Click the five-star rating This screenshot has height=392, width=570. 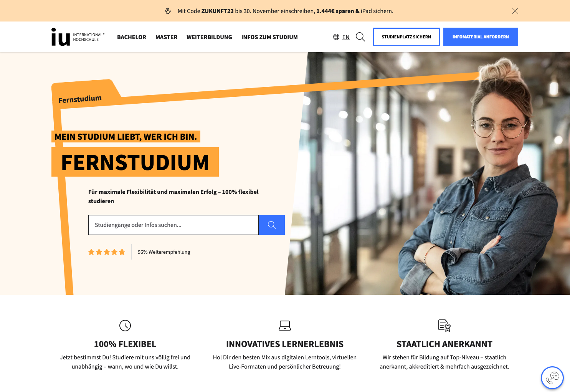pyautogui.click(x=107, y=252)
